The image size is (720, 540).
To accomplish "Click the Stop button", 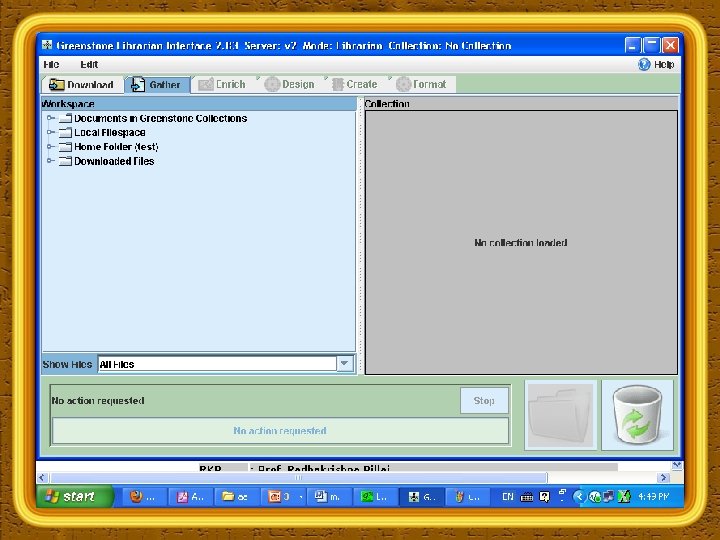I will (484, 400).
